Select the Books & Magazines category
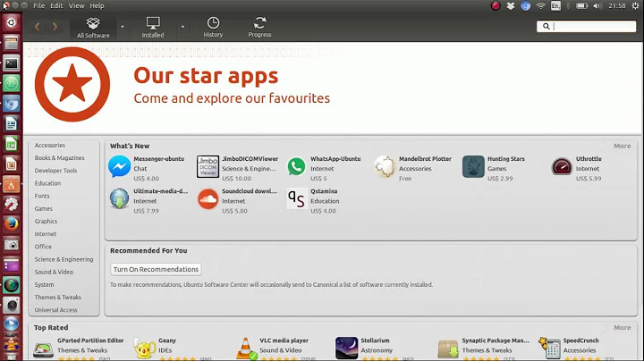644x361 pixels. click(60, 158)
